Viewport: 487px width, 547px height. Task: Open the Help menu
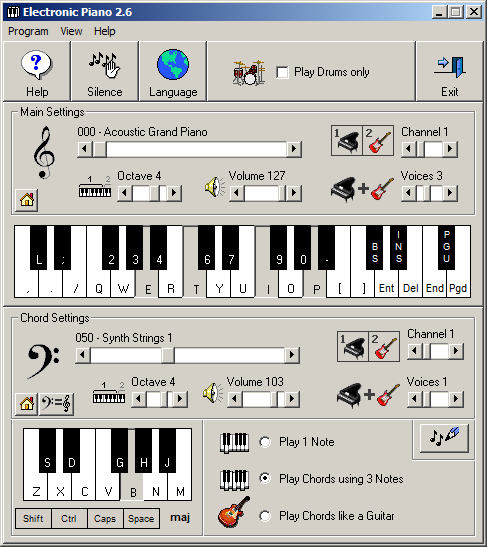[x=105, y=31]
